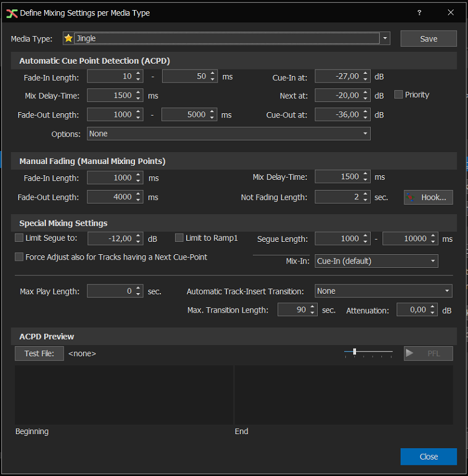This screenshot has height=476, width=468.
Task: Click the PFL play button
Action: tap(428, 353)
